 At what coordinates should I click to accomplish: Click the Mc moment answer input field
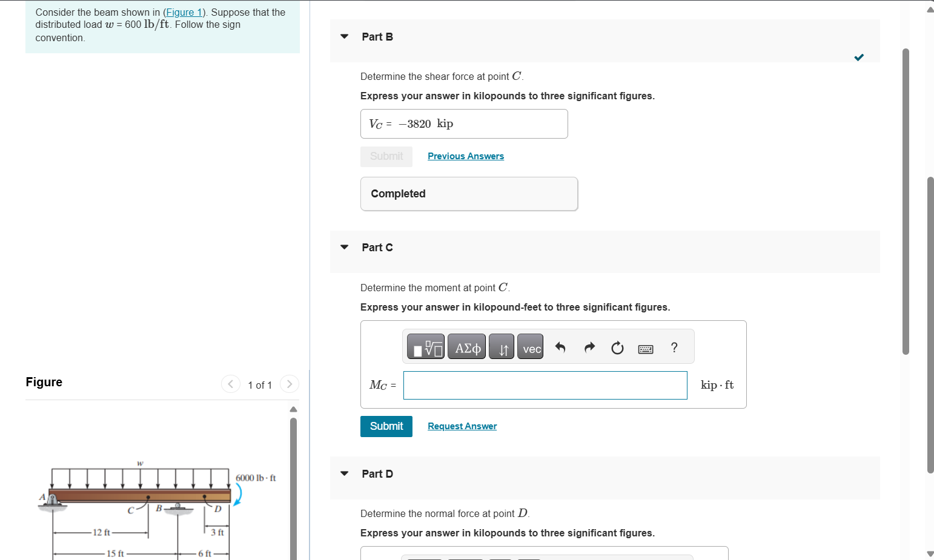(x=545, y=385)
